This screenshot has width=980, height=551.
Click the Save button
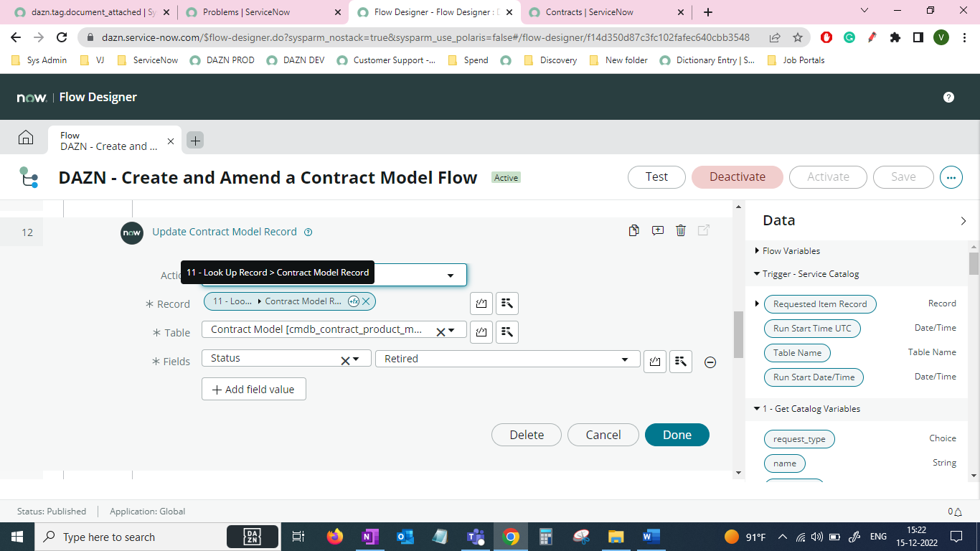[x=903, y=176]
